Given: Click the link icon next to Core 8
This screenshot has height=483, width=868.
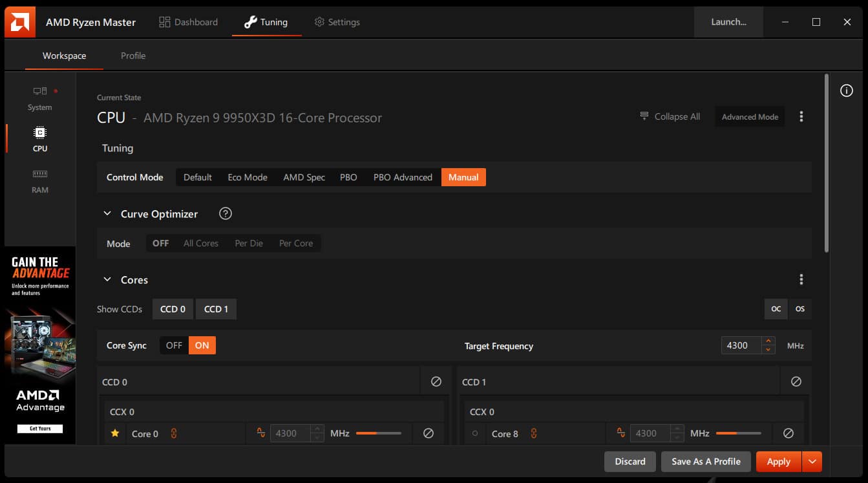Looking at the screenshot, I should (x=534, y=433).
